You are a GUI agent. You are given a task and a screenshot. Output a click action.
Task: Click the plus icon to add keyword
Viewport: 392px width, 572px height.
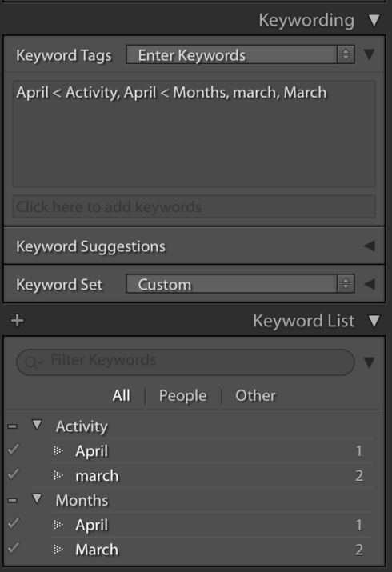coord(17,321)
